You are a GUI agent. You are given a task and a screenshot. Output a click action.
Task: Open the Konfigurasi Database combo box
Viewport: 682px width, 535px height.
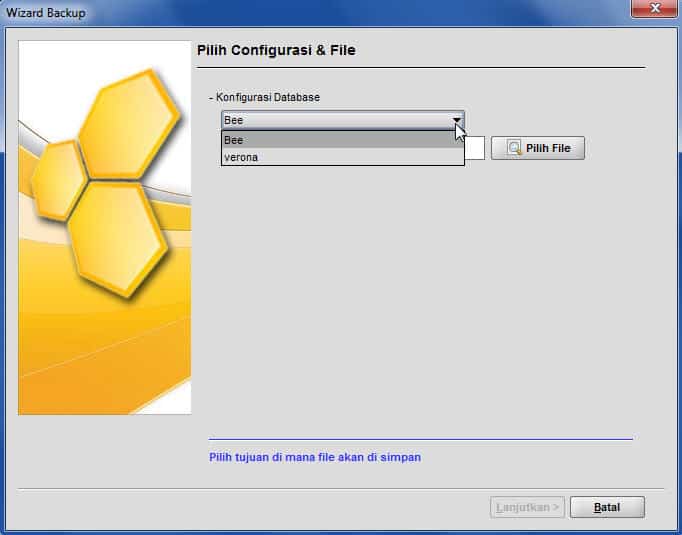pyautogui.click(x=343, y=120)
